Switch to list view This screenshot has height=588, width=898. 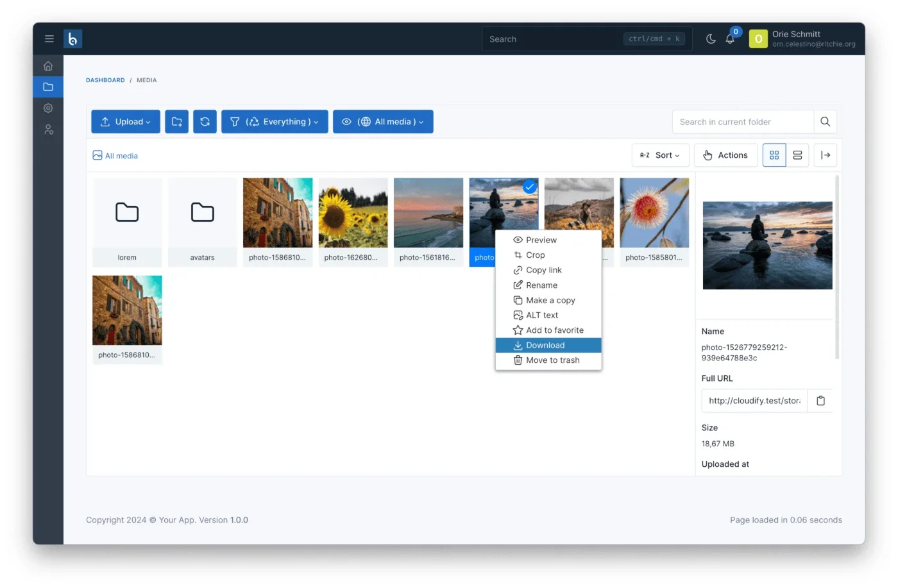click(797, 155)
